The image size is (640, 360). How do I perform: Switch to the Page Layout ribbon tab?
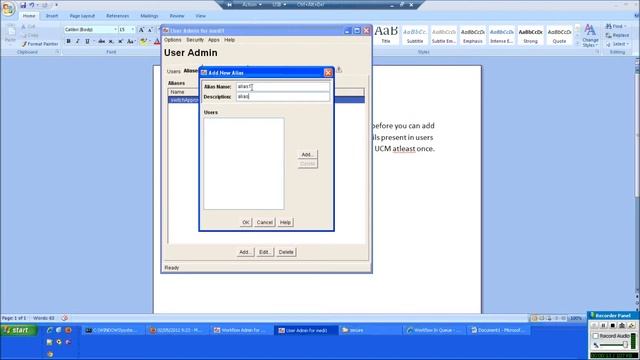(82, 16)
